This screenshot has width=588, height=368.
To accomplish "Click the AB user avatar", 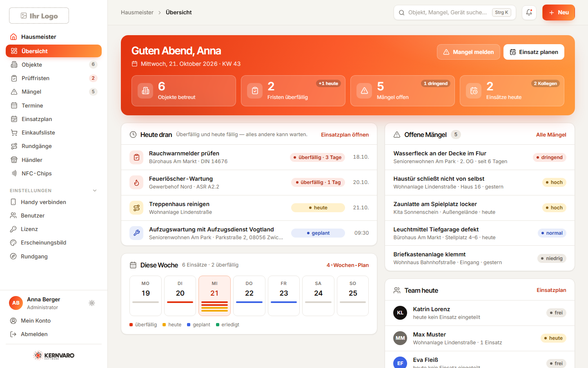I will click(16, 303).
